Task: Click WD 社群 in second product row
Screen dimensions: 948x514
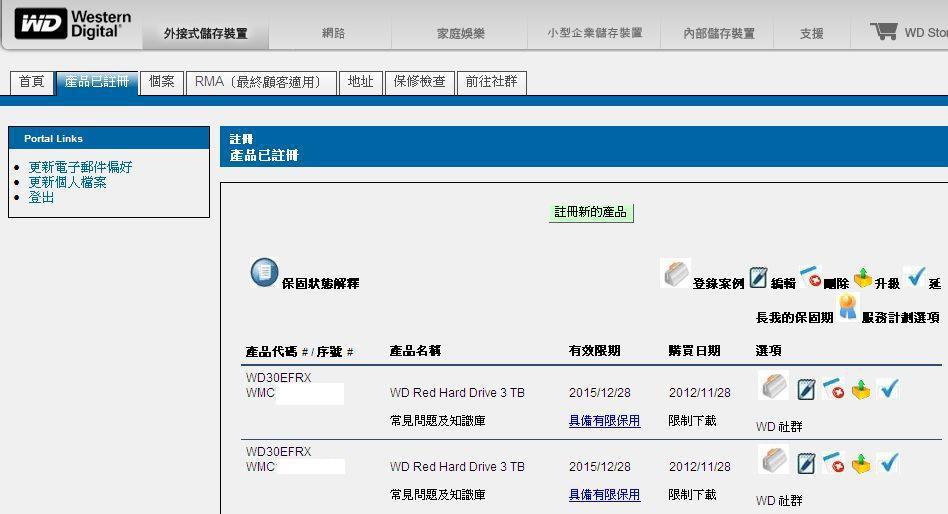Action: [779, 501]
